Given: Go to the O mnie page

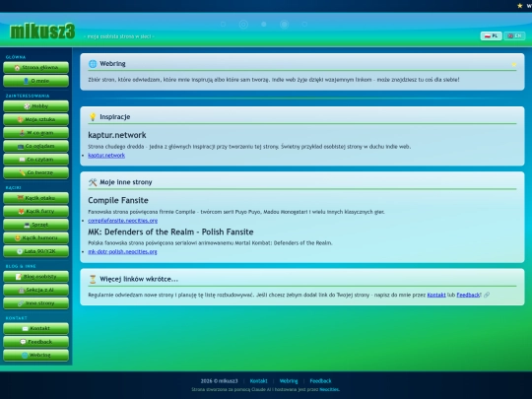Looking at the screenshot, I should coord(36,81).
